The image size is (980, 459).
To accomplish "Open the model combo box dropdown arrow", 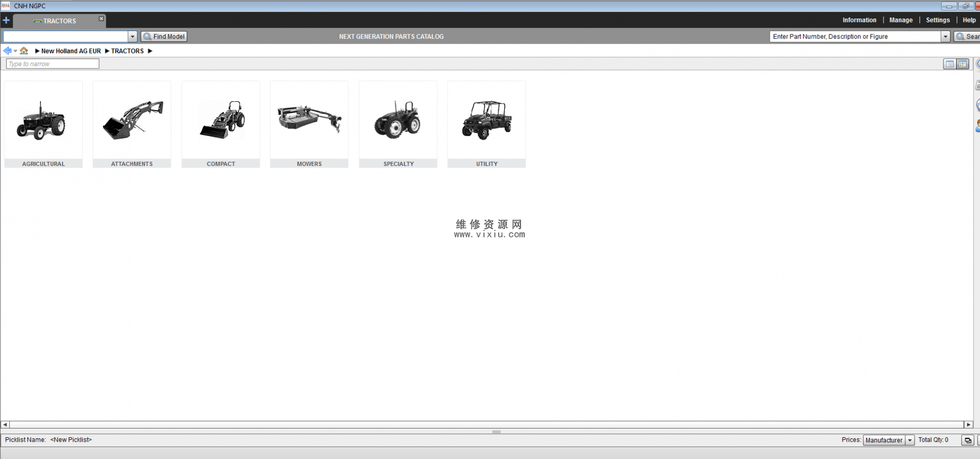I will (132, 36).
